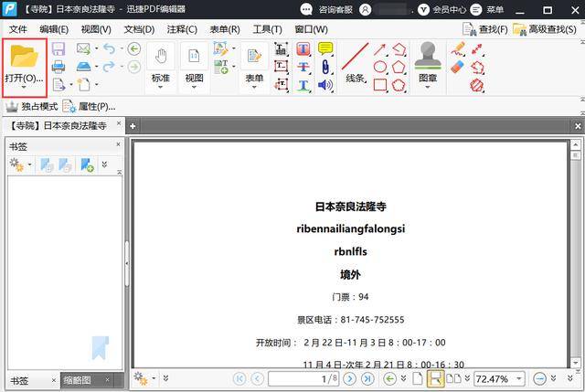Open the 注释(C) menu
585x392 pixels.
point(181,29)
